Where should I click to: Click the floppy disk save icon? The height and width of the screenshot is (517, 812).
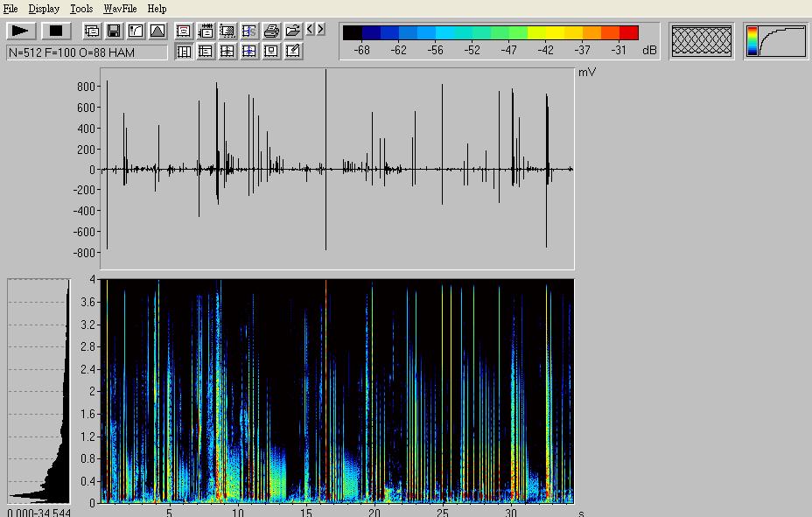(114, 31)
